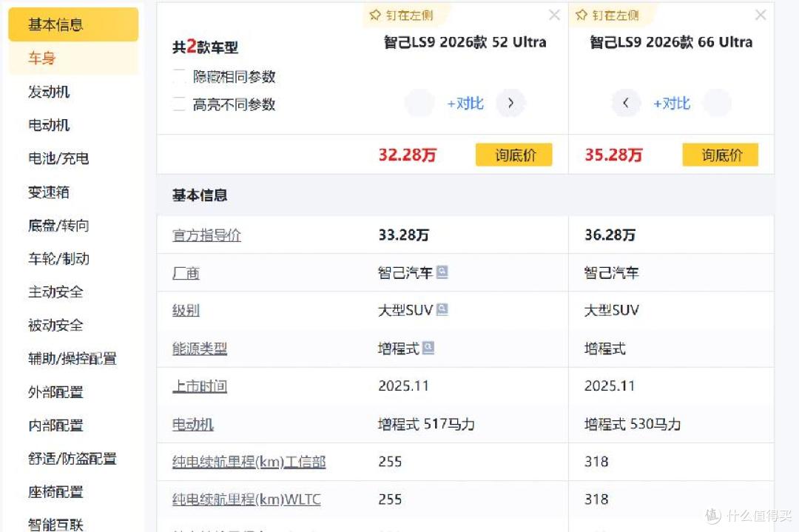Remove the 66 Ultra column with X
The height and width of the screenshot is (532, 799).
[761, 16]
